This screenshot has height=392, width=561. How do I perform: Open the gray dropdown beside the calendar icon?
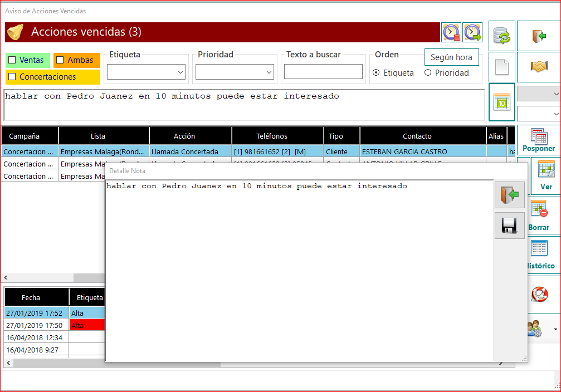point(539,94)
